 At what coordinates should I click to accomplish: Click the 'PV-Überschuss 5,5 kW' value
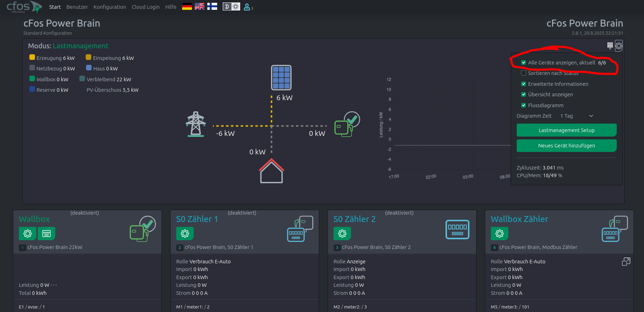[113, 90]
